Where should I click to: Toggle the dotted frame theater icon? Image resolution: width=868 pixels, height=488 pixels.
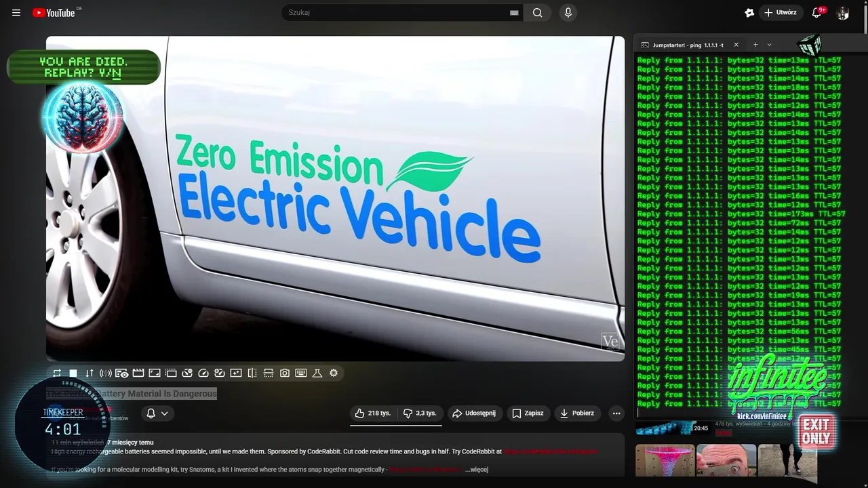(x=171, y=373)
